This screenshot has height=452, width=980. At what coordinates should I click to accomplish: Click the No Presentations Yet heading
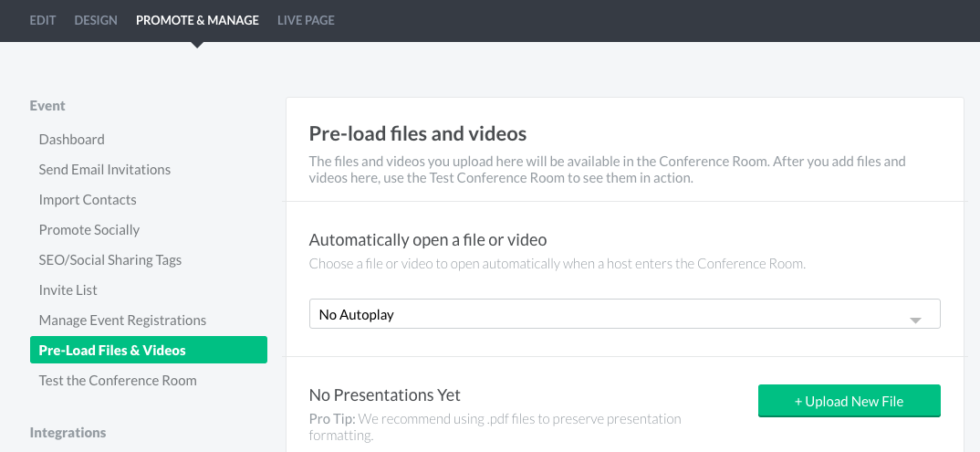[x=384, y=395]
